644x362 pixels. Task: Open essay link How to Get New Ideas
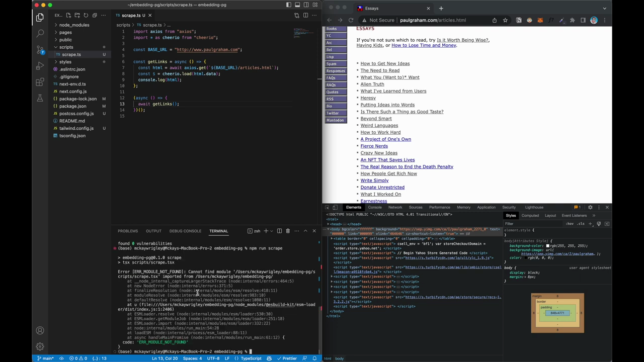pyautogui.click(x=385, y=63)
